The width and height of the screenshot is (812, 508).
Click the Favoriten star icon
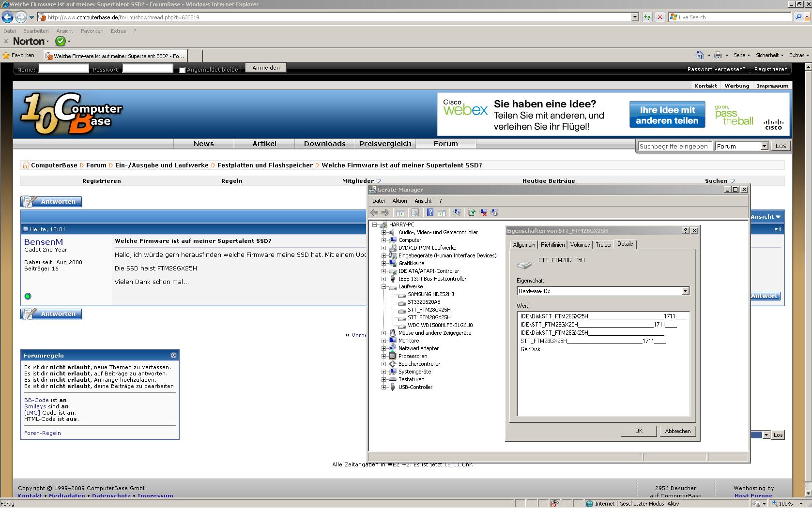tap(6, 56)
